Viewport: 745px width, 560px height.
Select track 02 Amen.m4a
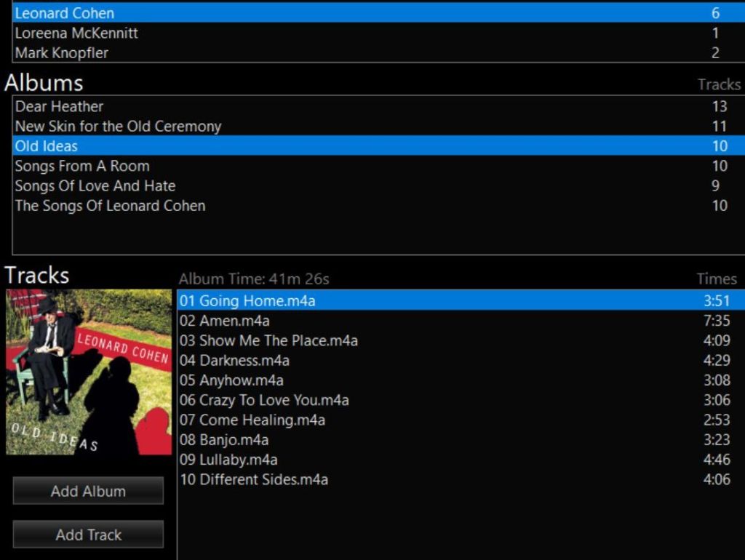click(x=225, y=321)
